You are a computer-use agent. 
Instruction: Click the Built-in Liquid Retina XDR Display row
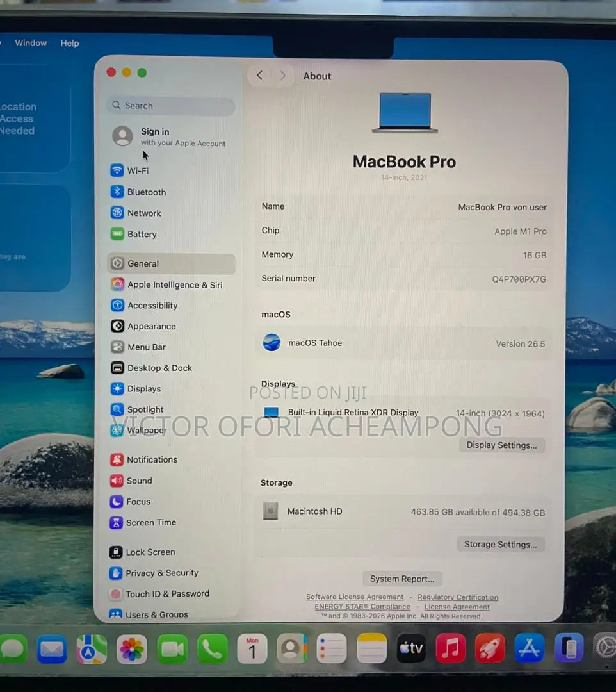[x=403, y=413]
